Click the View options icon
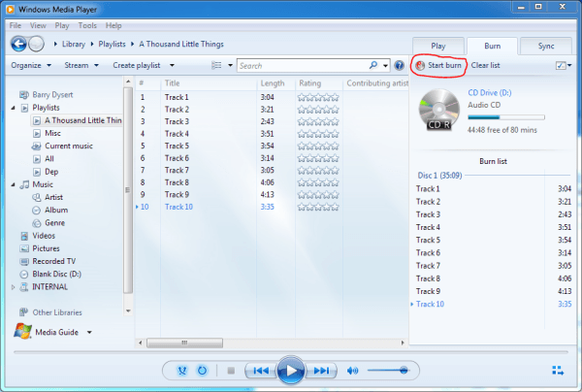Image resolution: width=582 pixels, height=392 pixels. click(x=216, y=65)
